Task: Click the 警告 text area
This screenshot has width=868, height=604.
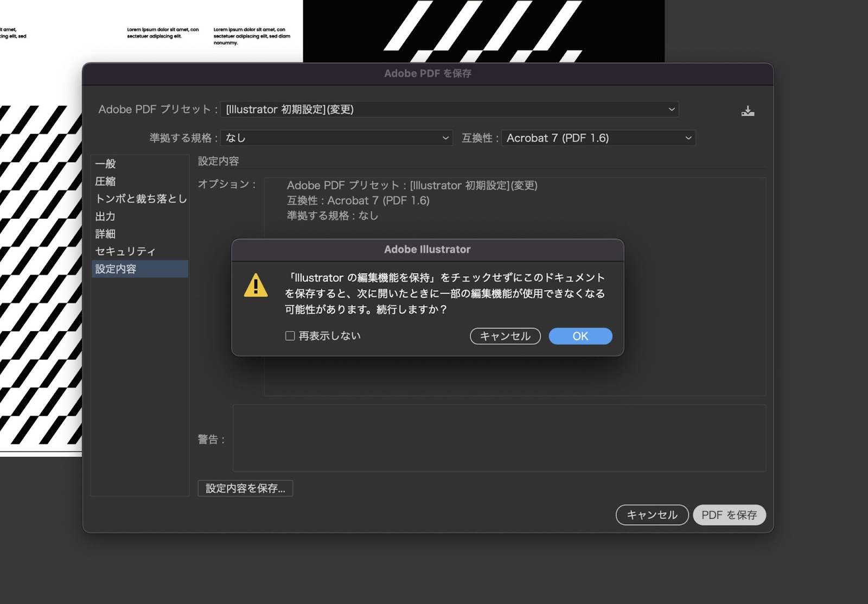Action: (x=499, y=438)
